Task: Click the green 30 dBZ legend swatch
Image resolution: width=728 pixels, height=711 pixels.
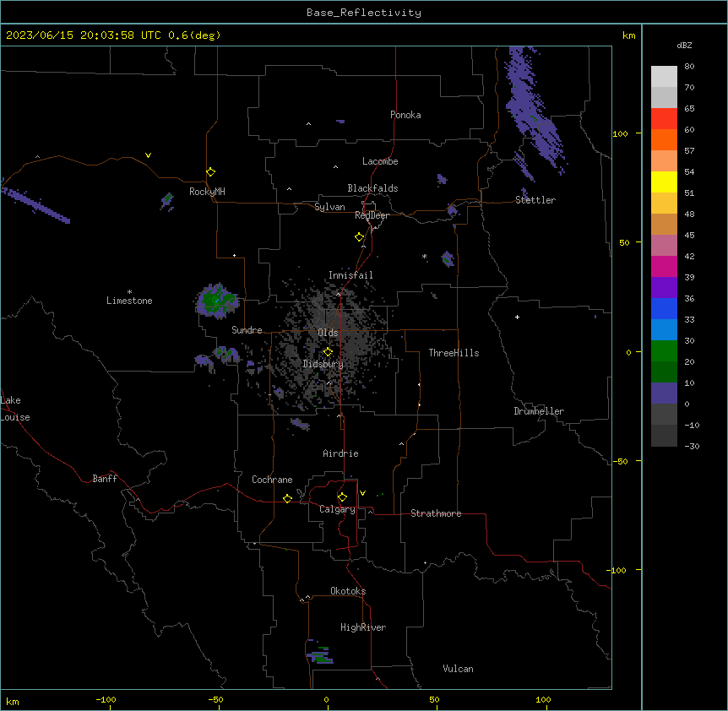Action: [664, 351]
